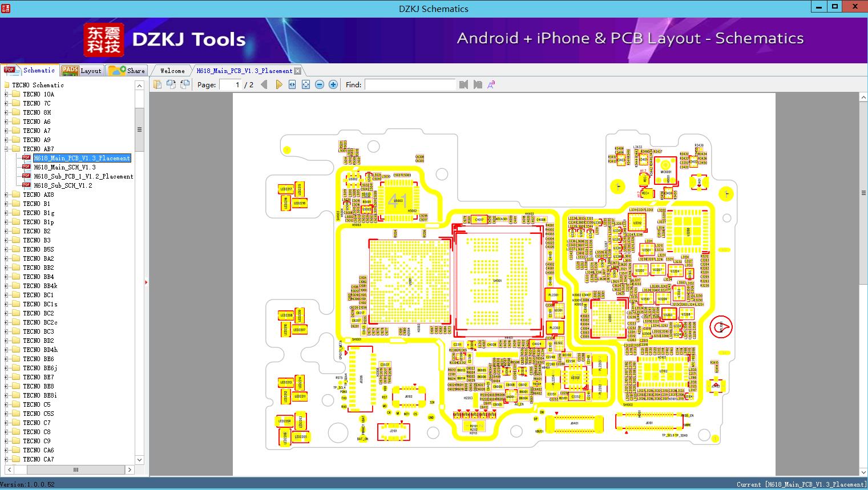Screen dimensions: 868x490
Task: Select the TECNO BE6j tree row
Action: (40, 368)
